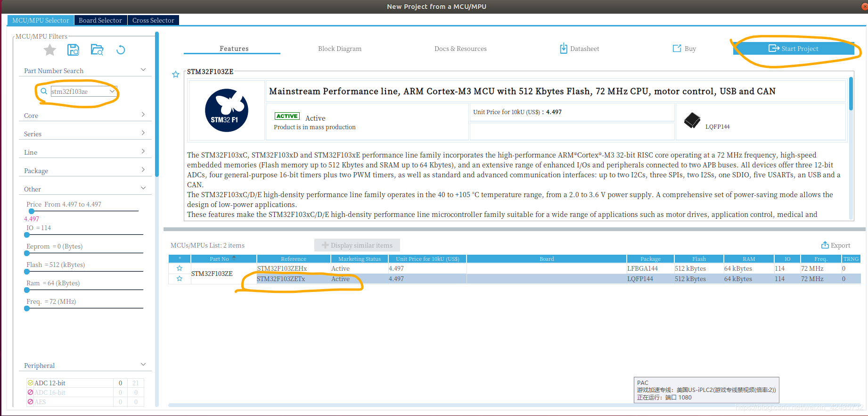Sort by RAM column header
Image resolution: width=868 pixels, height=416 pixels.
[749, 259]
